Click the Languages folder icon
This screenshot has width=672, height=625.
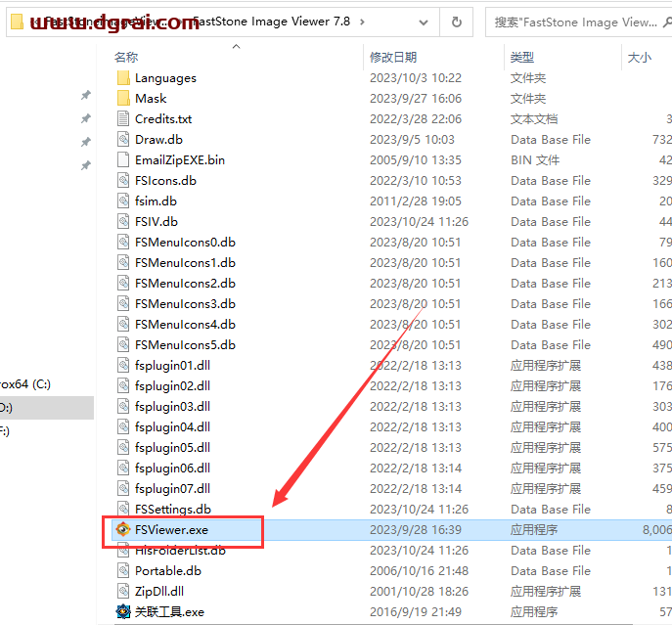[123, 78]
